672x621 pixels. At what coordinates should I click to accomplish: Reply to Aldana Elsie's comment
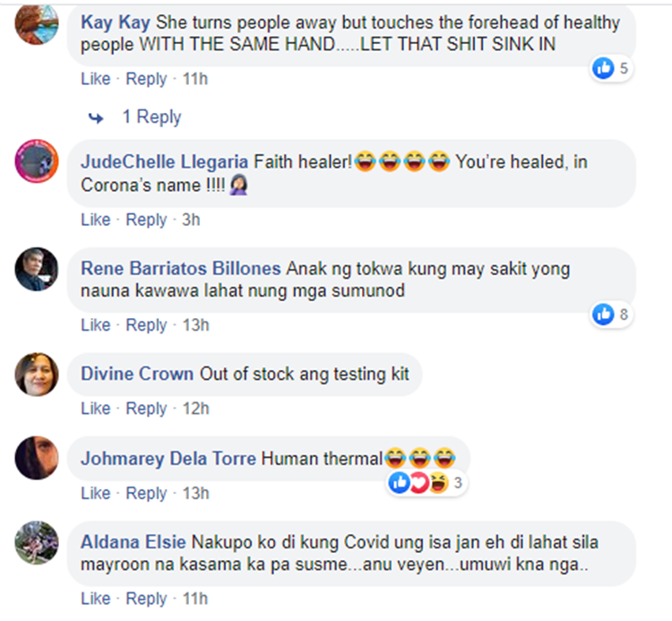coord(146,599)
